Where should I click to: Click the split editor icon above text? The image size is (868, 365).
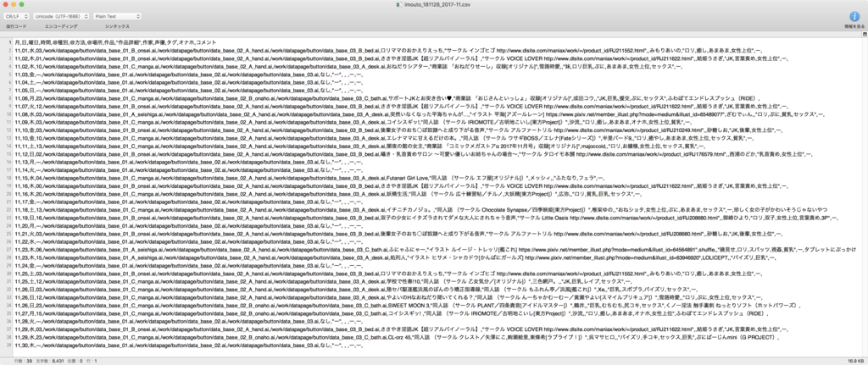point(865,34)
